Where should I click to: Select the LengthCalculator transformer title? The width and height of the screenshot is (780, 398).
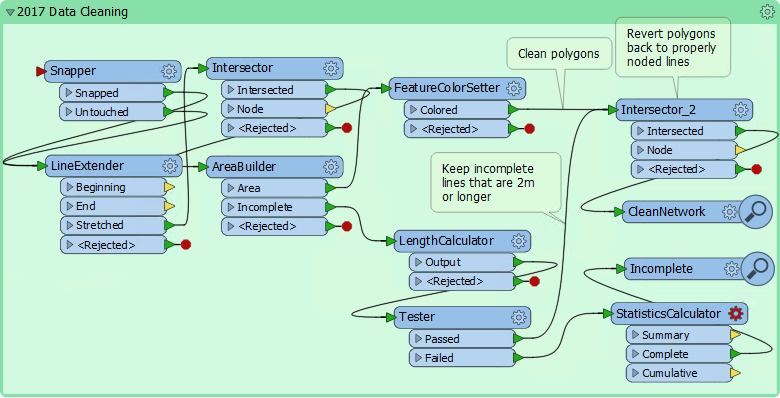tap(446, 241)
